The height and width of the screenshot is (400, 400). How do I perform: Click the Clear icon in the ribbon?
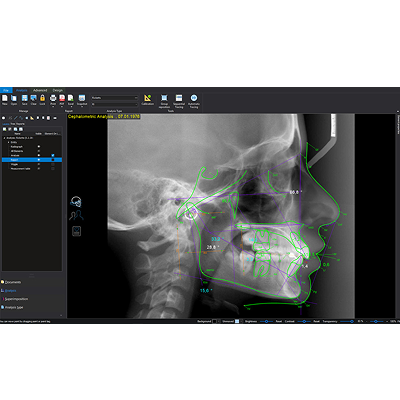click(x=33, y=98)
